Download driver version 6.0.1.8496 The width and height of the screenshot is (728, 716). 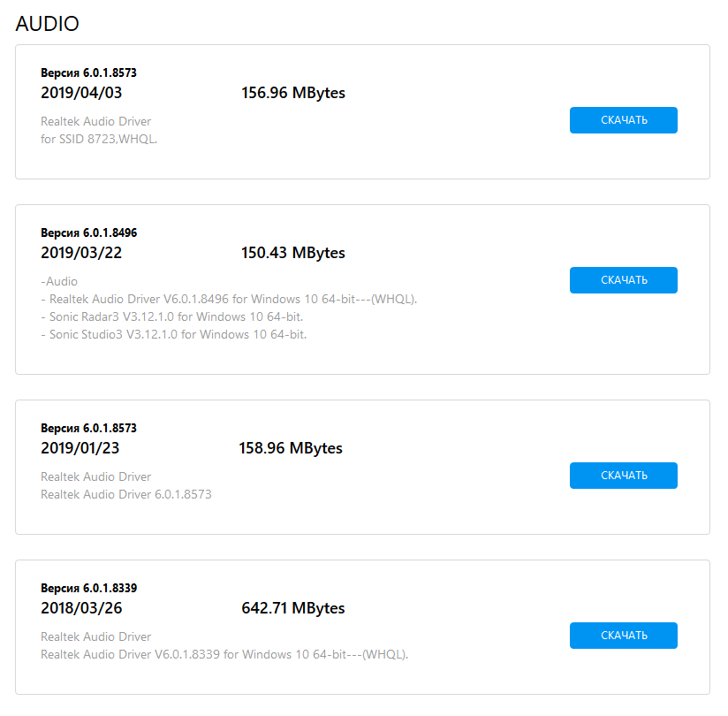point(623,280)
